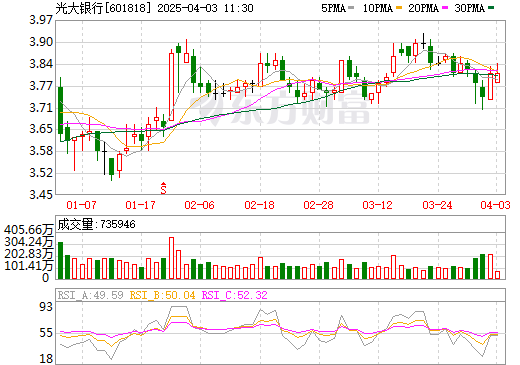Click the RSI_B:50.04 indicator label
Viewport: 520px width, 365px height.
[x=162, y=295]
